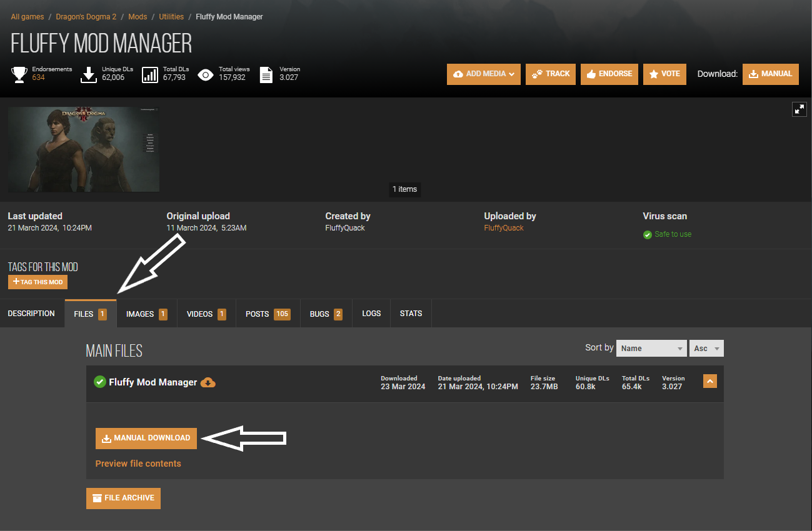Click the Tag This Mod button

pos(38,282)
